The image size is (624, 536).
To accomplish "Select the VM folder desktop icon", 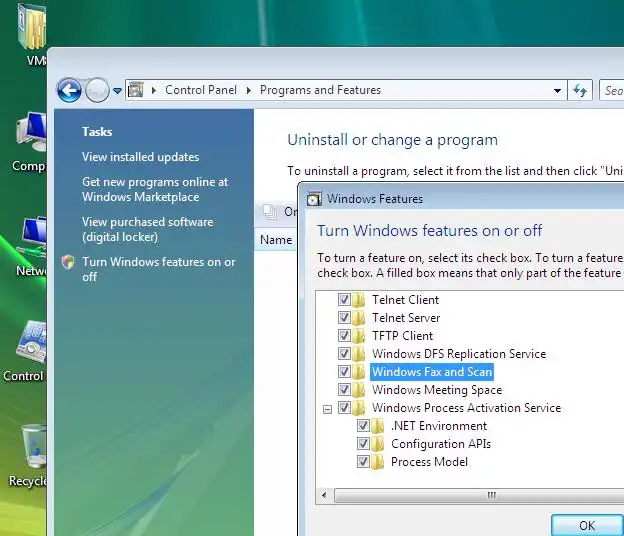I will [x=32, y=36].
